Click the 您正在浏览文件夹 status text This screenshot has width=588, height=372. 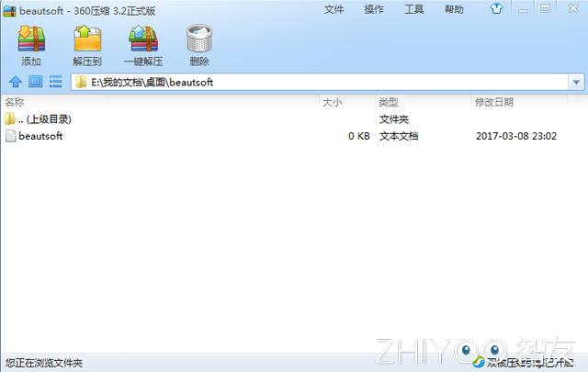(44, 363)
